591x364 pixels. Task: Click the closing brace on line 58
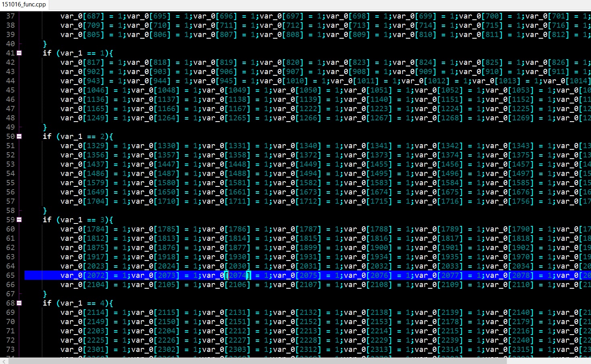click(45, 211)
